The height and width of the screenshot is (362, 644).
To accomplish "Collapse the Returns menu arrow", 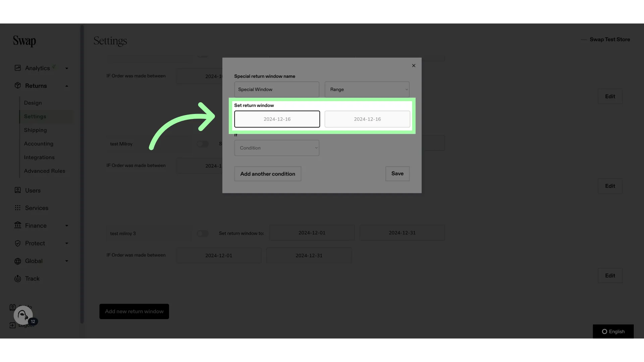I will click(67, 86).
